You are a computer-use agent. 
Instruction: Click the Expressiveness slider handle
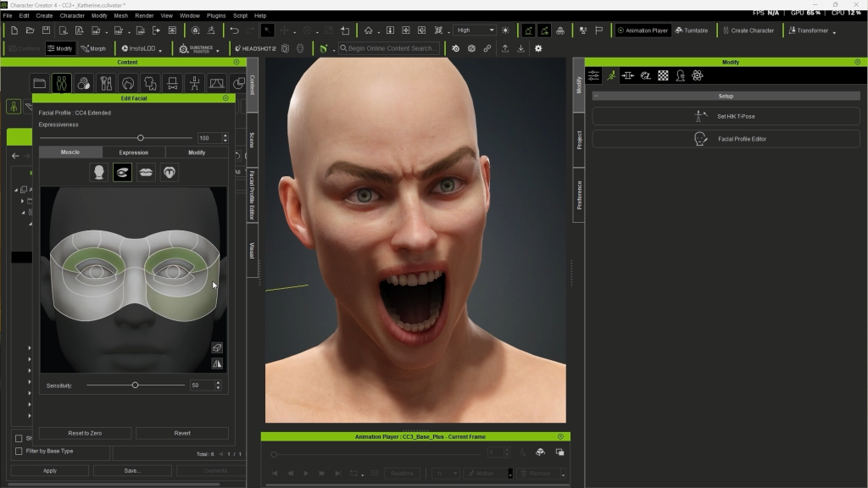(141, 138)
